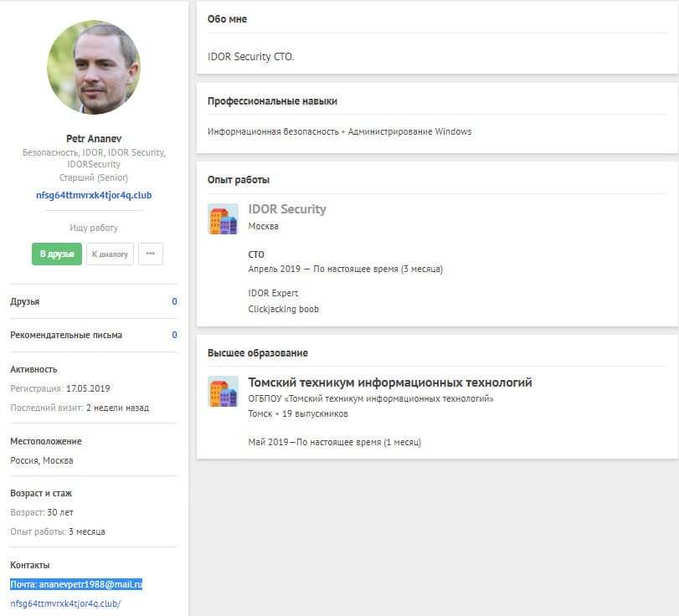Image resolution: width=679 pixels, height=616 pixels.
Task: Open the three-dots more options button
Action: (151, 254)
